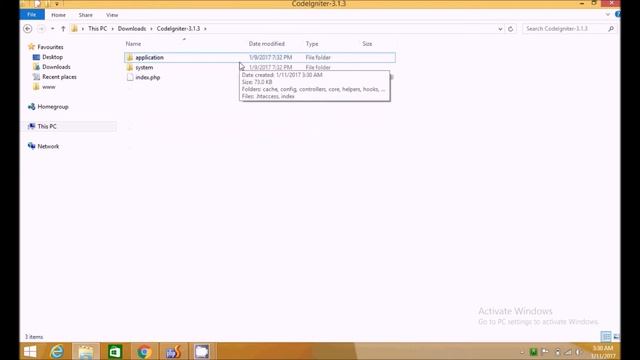The width and height of the screenshot is (640, 360).
Task: Switch to large thumbnails view icon
Action: 616,337
